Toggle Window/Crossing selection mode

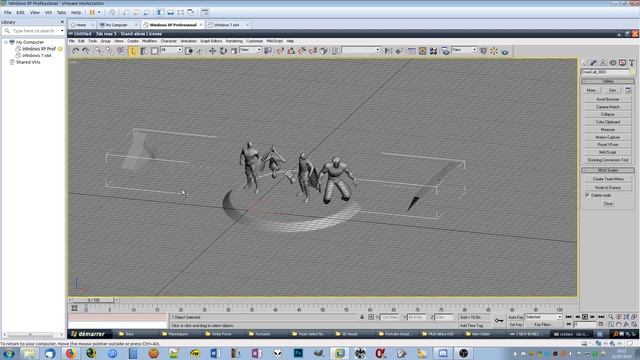click(x=189, y=51)
